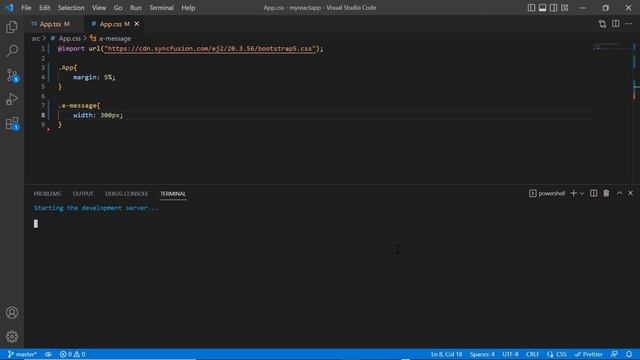Split the editor to the right
The height and width of the screenshot is (360, 640).
616,24
